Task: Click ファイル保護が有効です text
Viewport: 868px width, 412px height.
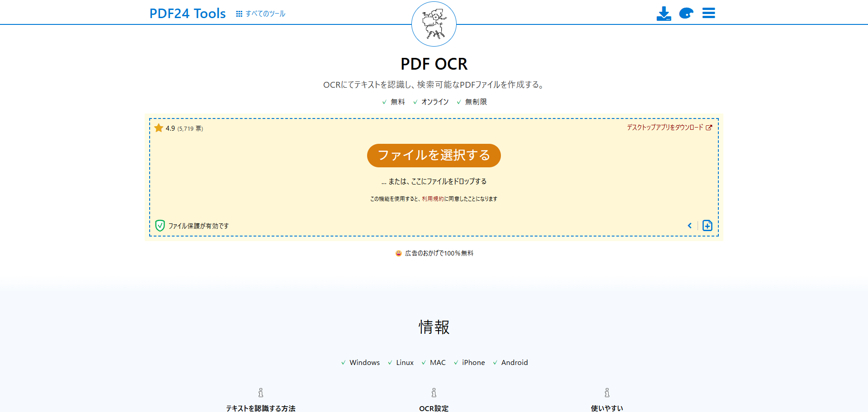Action: pos(198,226)
